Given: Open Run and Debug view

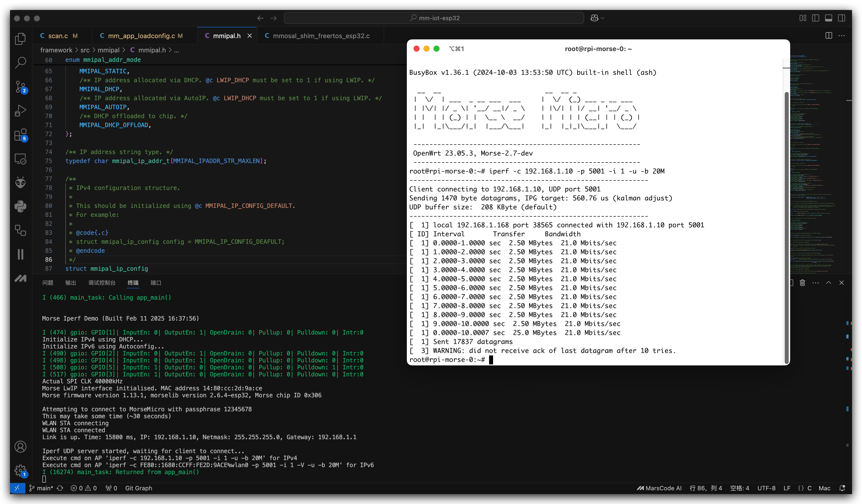Looking at the screenshot, I should 20,111.
